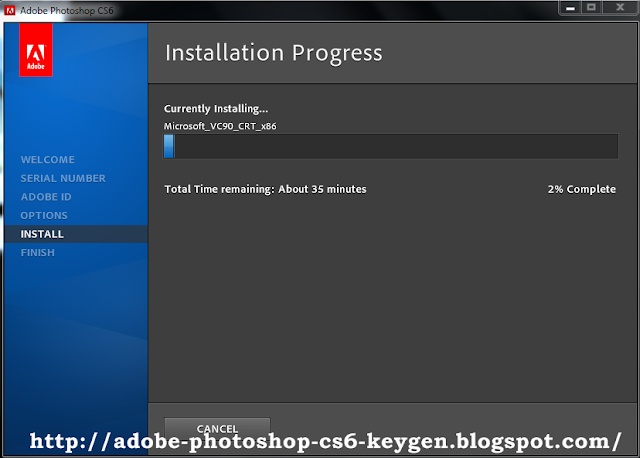
Task: Click the installation progress bar
Action: point(391,146)
